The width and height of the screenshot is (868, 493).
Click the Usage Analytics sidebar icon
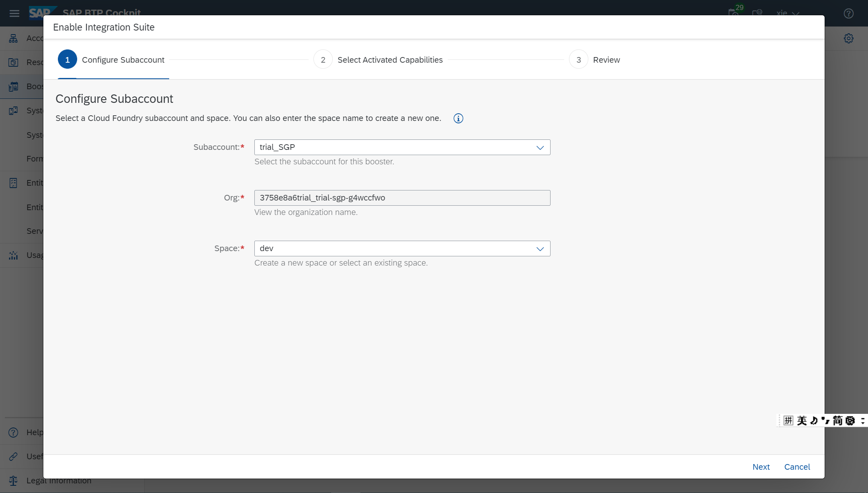pyautogui.click(x=13, y=255)
